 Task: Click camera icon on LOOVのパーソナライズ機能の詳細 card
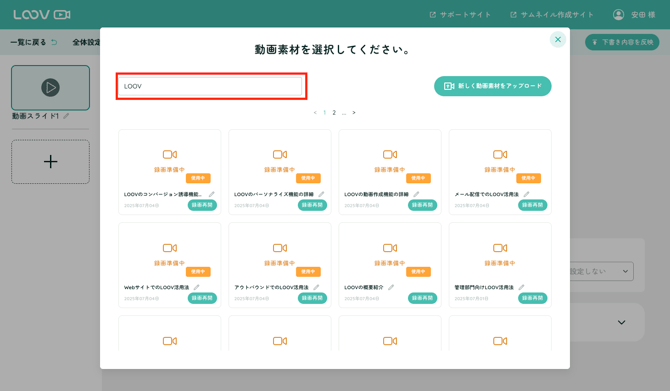click(x=280, y=154)
